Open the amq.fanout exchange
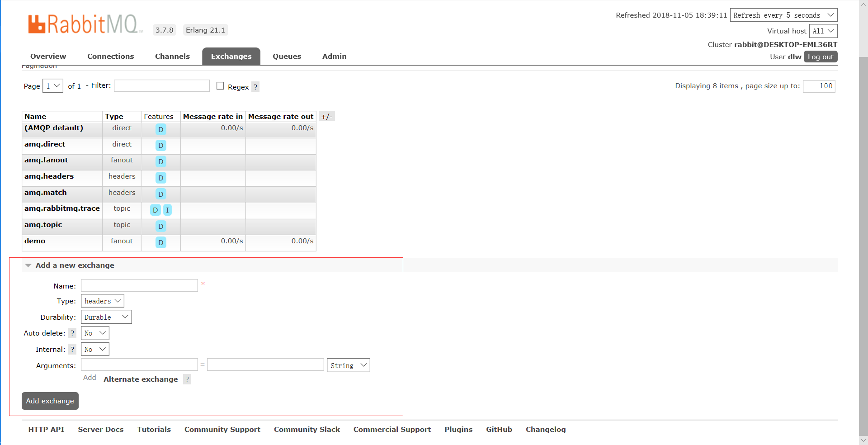 [46, 160]
